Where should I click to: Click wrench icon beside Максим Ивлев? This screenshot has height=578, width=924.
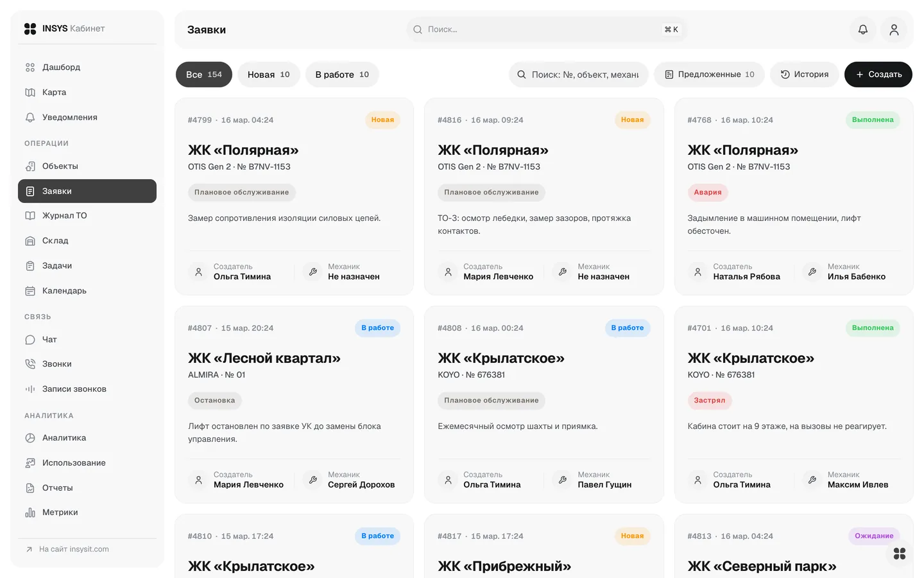(x=812, y=480)
